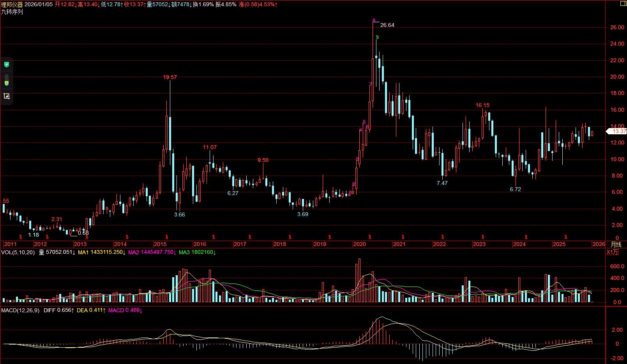The width and height of the screenshot is (627, 364).
Task: Open the crop screenshot tool in left sidebar
Action: point(6,96)
